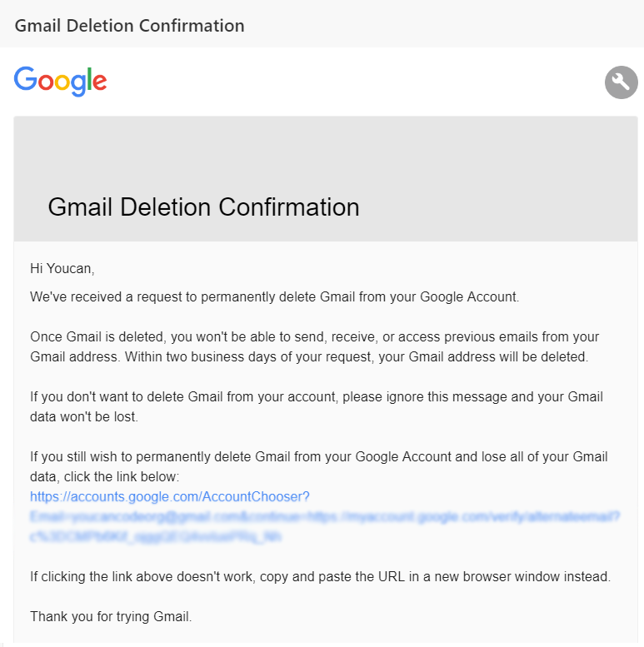Viewport: 644px width, 647px height.
Task: Click the text data won't be lost
Action: pyautogui.click(x=84, y=416)
